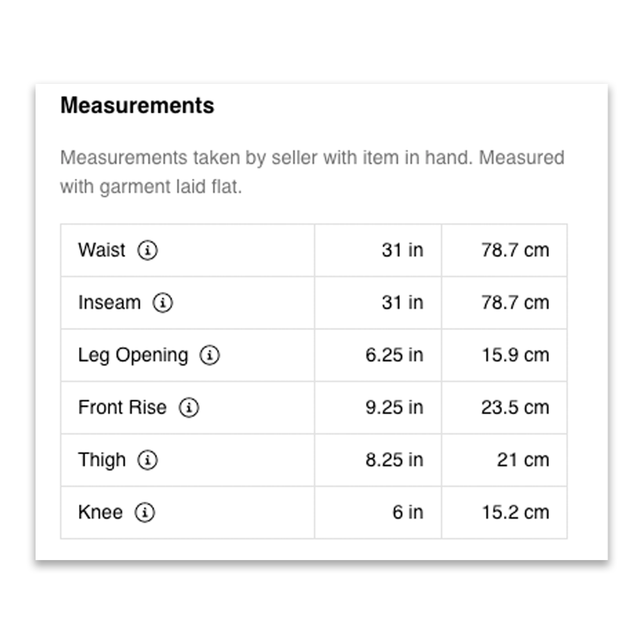Click the info icon beside Thigh

tap(148, 460)
